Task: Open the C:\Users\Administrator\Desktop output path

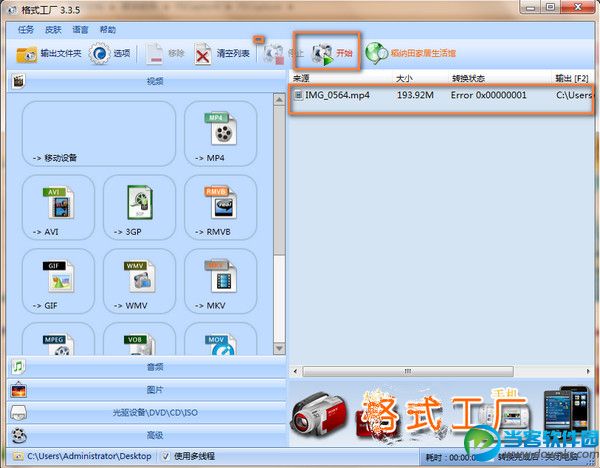Action: pyautogui.click(x=89, y=456)
